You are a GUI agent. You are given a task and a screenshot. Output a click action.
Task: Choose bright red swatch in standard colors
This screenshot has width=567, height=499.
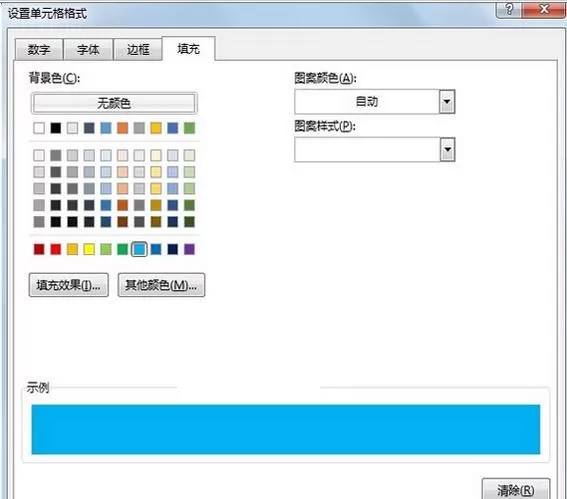56,249
